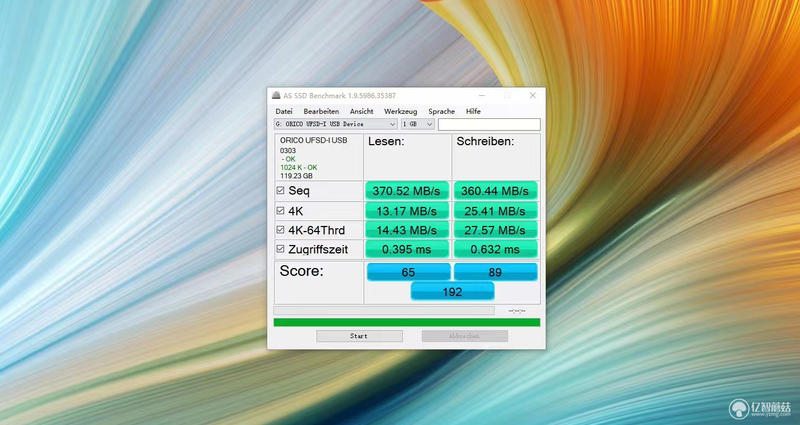Click the 4K-64Thrd read value 14.43 MB/s
Image resolution: width=800 pixels, height=425 pixels.
(407, 230)
